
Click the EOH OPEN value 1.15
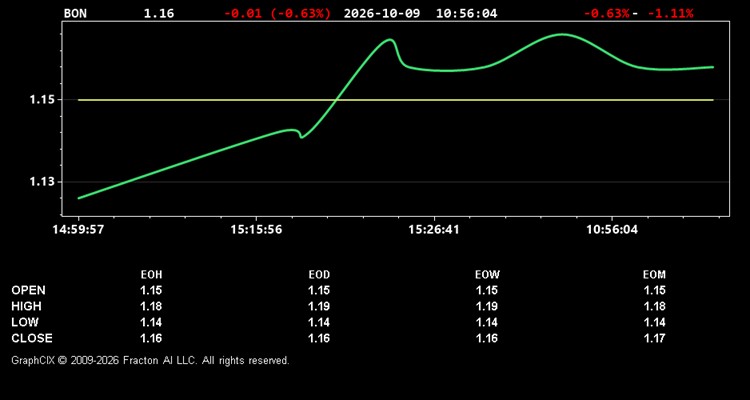[151, 290]
